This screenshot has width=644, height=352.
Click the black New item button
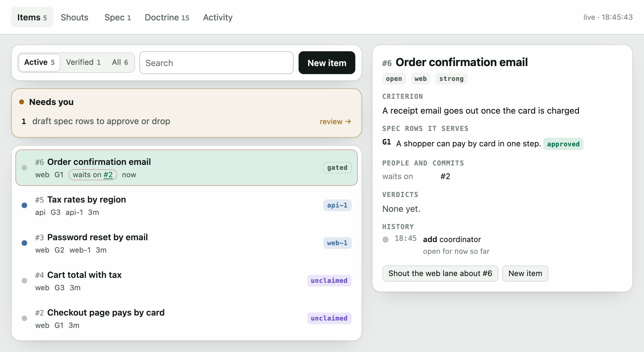(x=327, y=63)
